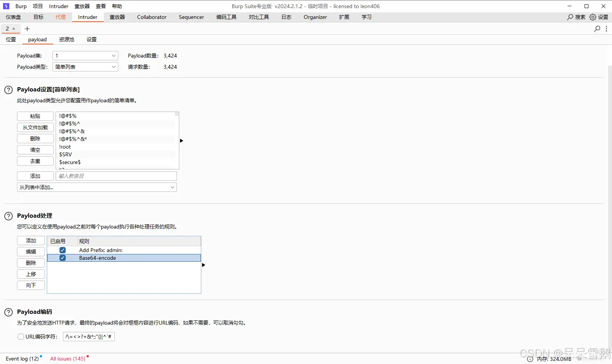Toggle the Base64-encode rule checkbox
The height and width of the screenshot is (364, 612).
pyautogui.click(x=63, y=258)
